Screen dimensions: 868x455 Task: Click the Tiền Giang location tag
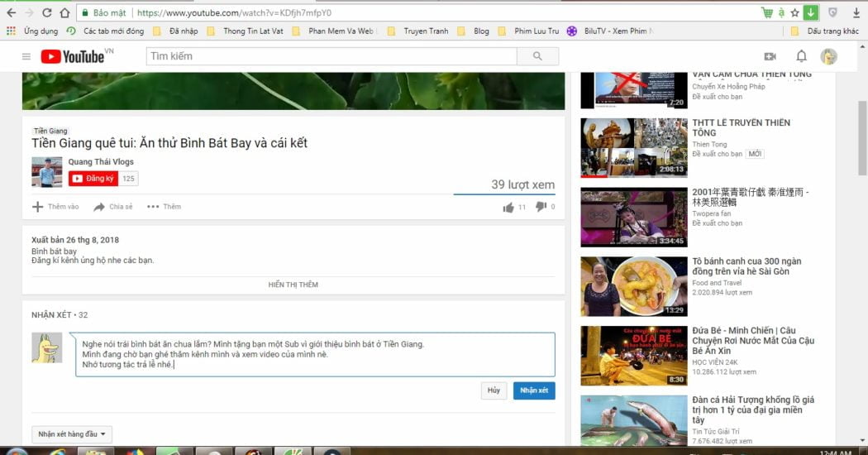50,131
